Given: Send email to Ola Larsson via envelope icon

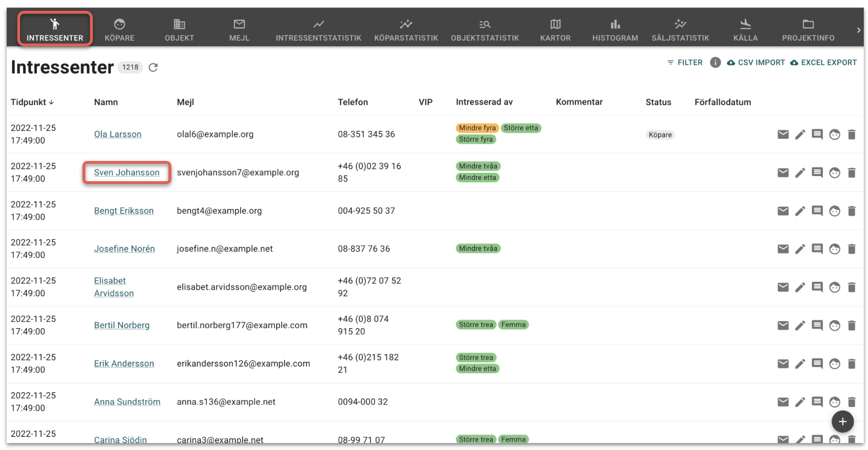Looking at the screenshot, I should tap(783, 135).
